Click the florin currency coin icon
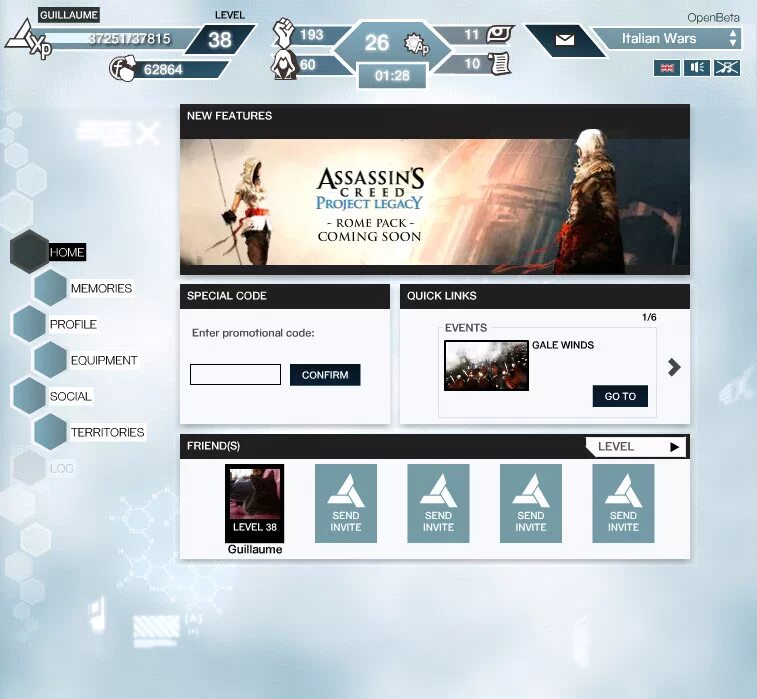Image resolution: width=757 pixels, height=699 pixels. pos(122,69)
